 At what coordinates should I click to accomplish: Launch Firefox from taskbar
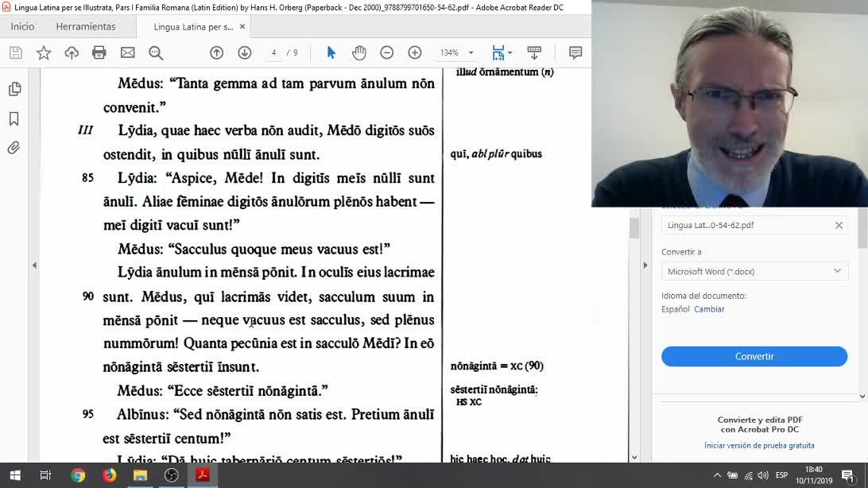[x=109, y=475]
